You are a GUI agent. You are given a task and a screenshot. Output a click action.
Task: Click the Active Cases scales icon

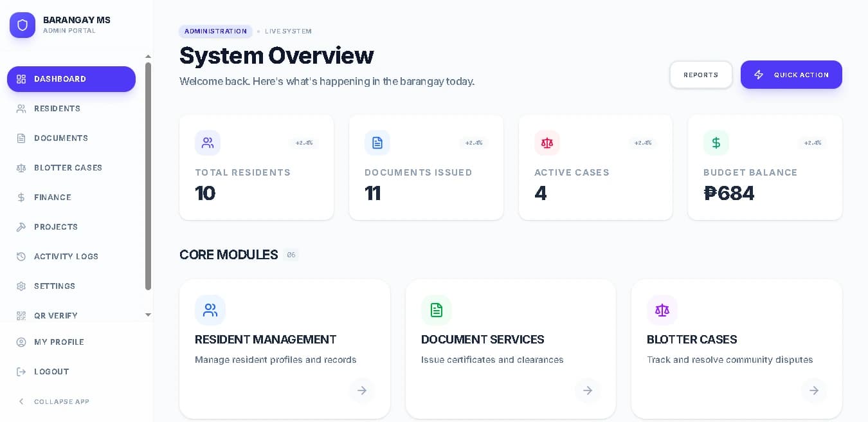coord(547,143)
